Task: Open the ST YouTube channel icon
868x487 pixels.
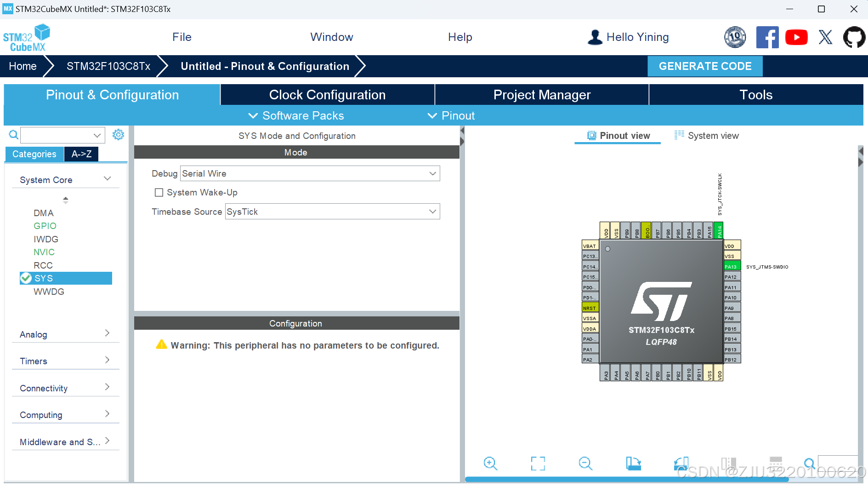Action: tap(796, 37)
